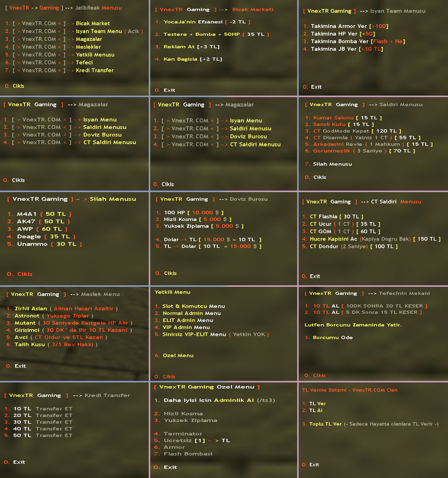Select Kumar Salonu [15 TL]
The image size is (448, 478).
[x=344, y=118]
